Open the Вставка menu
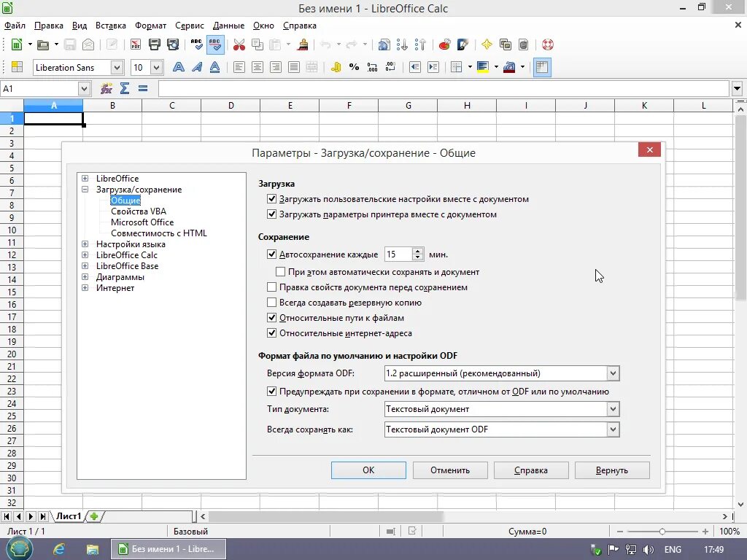 coord(111,26)
